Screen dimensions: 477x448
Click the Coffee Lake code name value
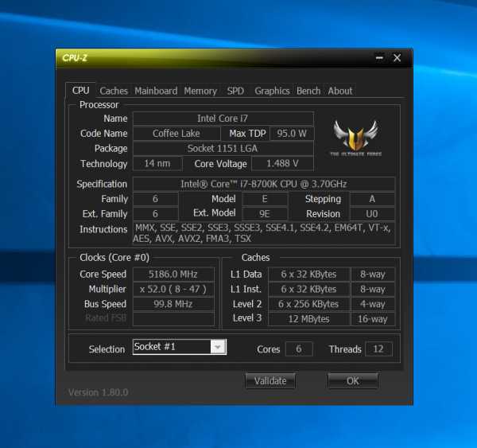(x=176, y=134)
